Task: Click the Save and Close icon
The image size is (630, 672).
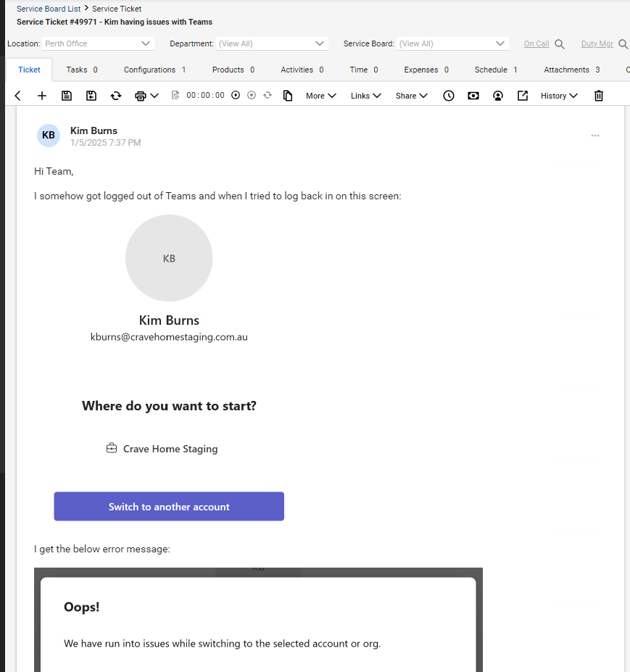Action: (x=91, y=96)
